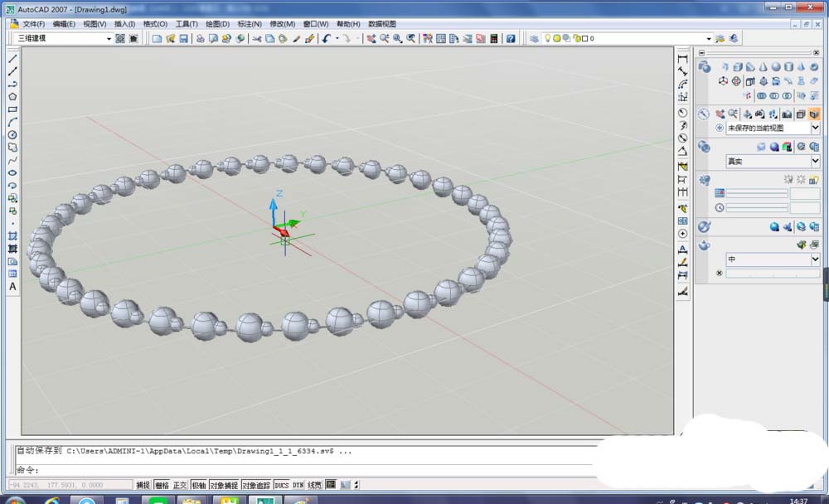Select the Multiline Text (A) tool
Image resolution: width=829 pixels, height=504 pixels.
point(12,286)
